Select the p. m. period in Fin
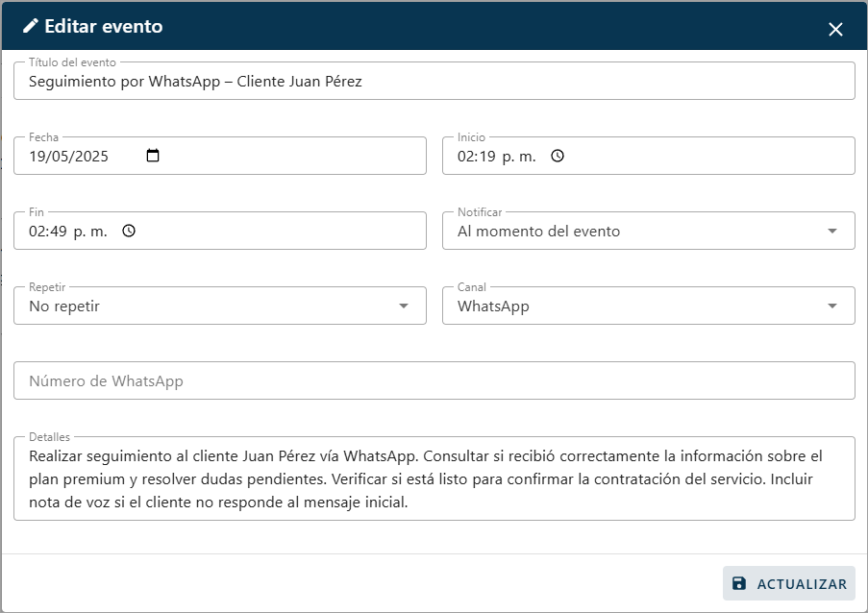868x613 pixels. coord(90,231)
